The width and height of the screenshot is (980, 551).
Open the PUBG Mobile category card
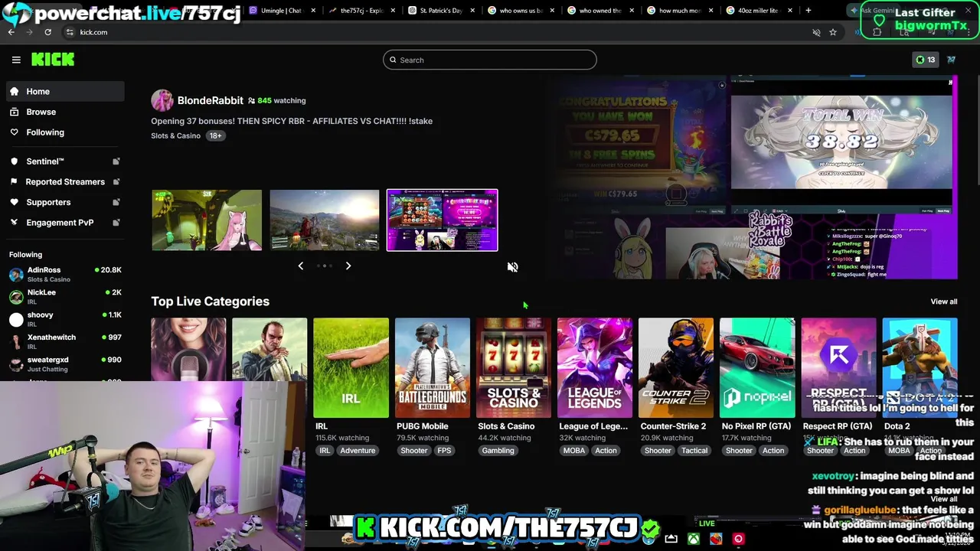(432, 368)
